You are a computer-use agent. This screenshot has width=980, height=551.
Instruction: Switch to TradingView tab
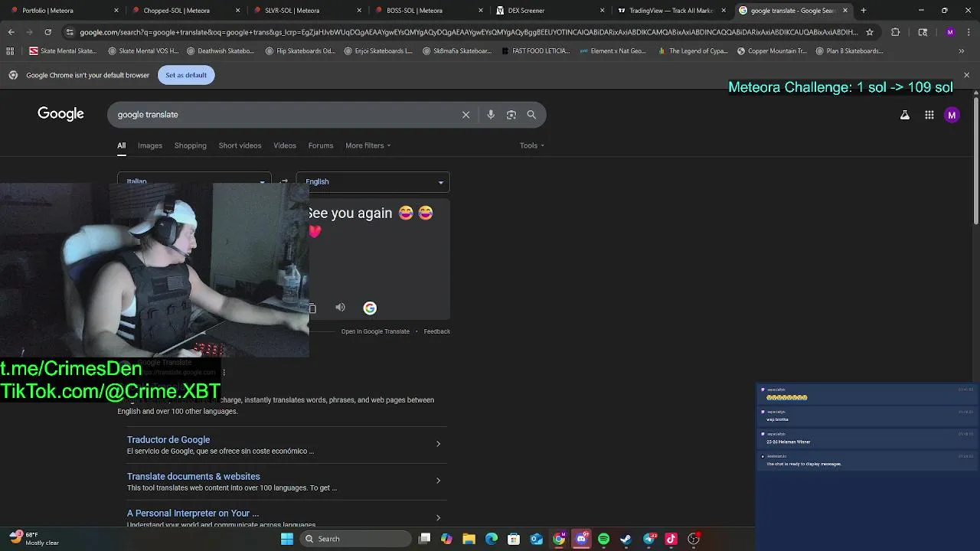click(671, 11)
